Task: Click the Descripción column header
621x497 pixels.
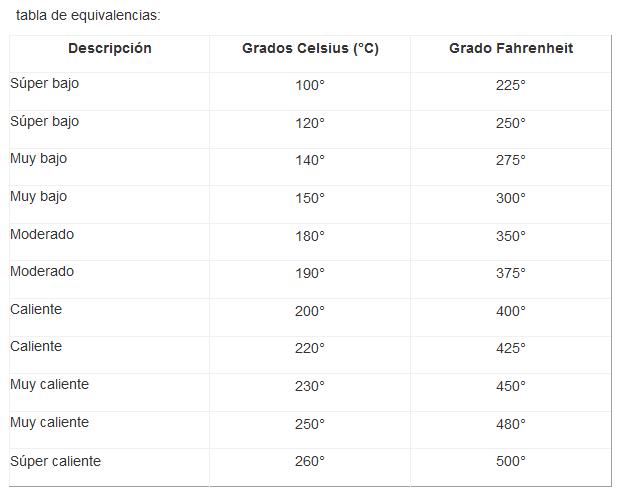Action: pos(110,48)
